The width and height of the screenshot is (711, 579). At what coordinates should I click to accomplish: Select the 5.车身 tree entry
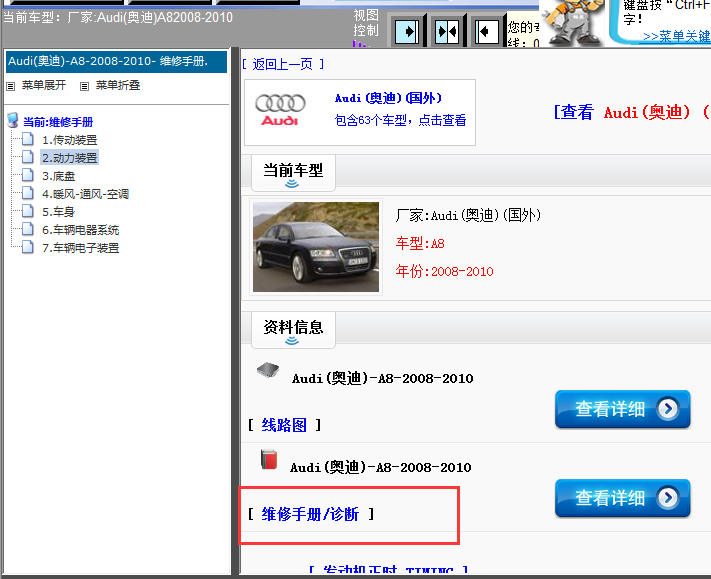point(58,212)
